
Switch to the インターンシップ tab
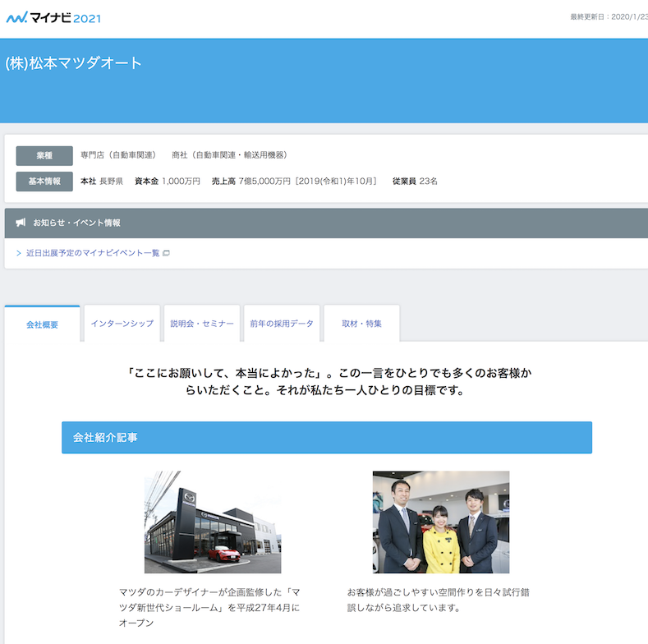[x=122, y=324]
